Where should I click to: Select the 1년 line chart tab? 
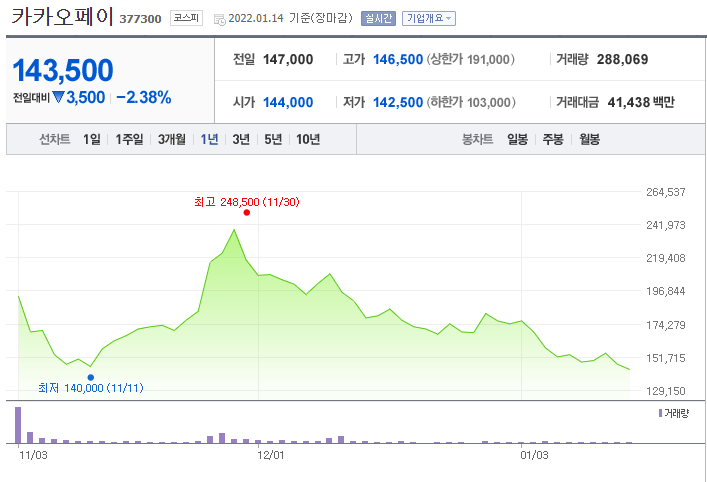tap(209, 139)
